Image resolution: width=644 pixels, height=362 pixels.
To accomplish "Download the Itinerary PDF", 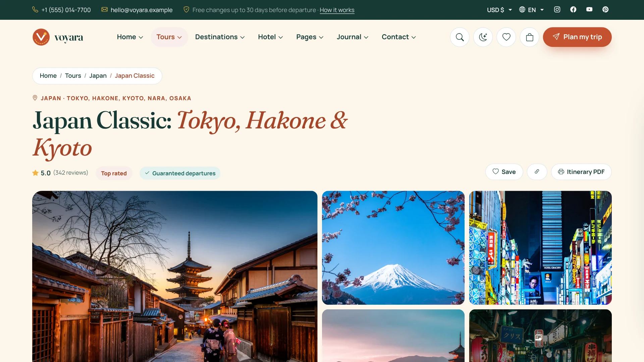I will click(x=581, y=172).
